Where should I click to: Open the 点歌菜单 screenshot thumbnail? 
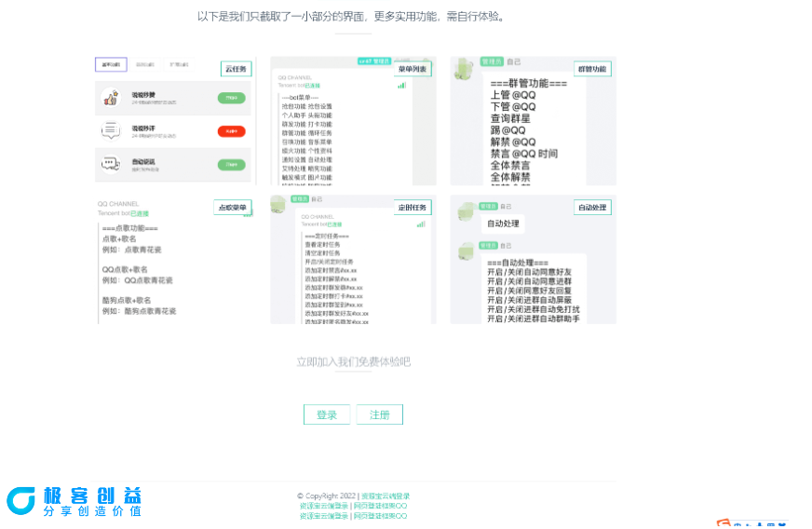(175, 260)
